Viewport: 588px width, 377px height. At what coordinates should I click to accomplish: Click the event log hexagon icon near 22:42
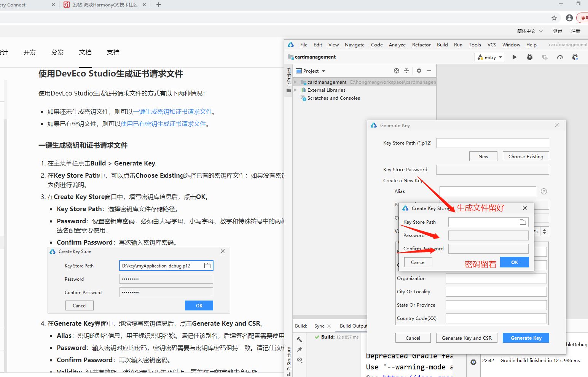[x=473, y=362]
